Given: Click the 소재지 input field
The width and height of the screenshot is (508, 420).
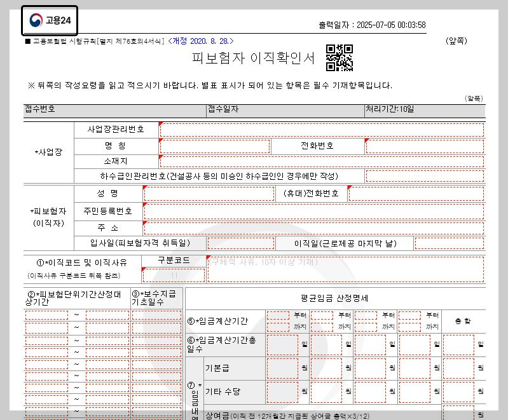Looking at the screenshot, I should click(x=321, y=161).
